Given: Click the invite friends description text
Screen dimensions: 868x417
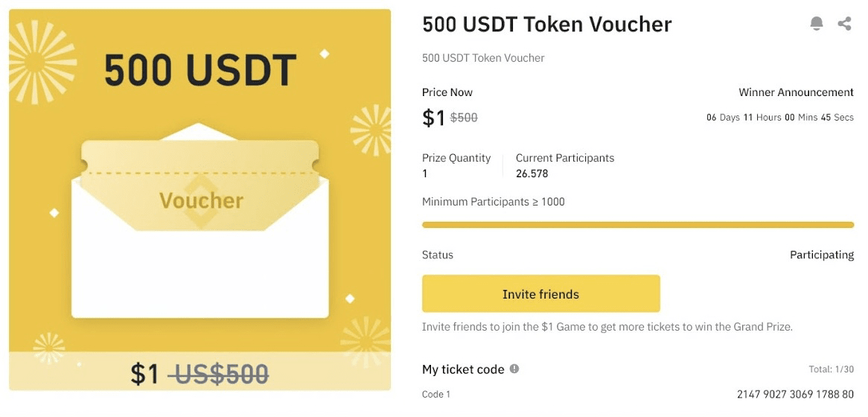Looking at the screenshot, I should pyautogui.click(x=607, y=327).
